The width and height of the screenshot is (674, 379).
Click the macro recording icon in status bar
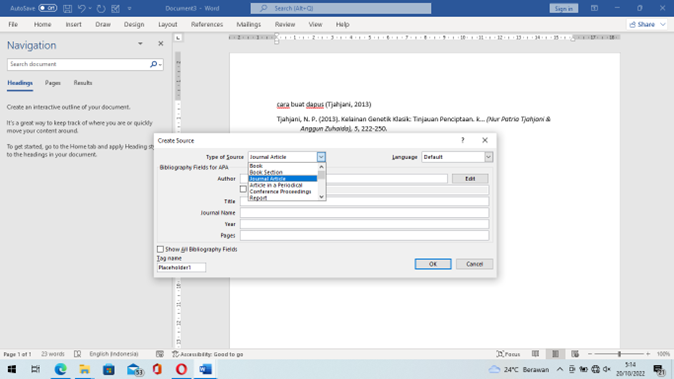160,354
